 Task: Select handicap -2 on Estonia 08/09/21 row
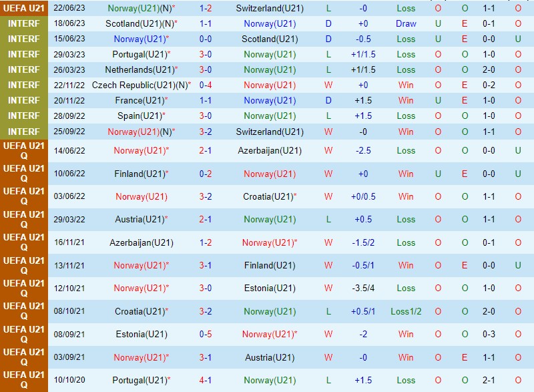pyautogui.click(x=363, y=334)
